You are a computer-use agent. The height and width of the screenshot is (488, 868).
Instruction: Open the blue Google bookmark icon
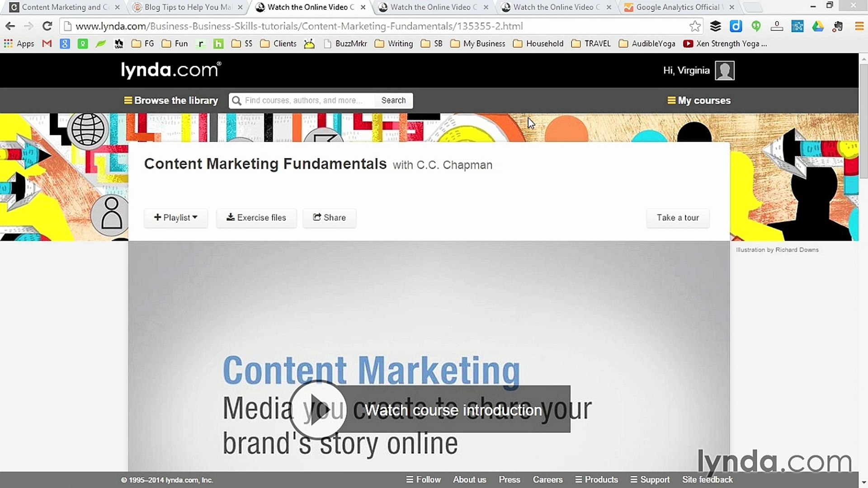coord(65,43)
